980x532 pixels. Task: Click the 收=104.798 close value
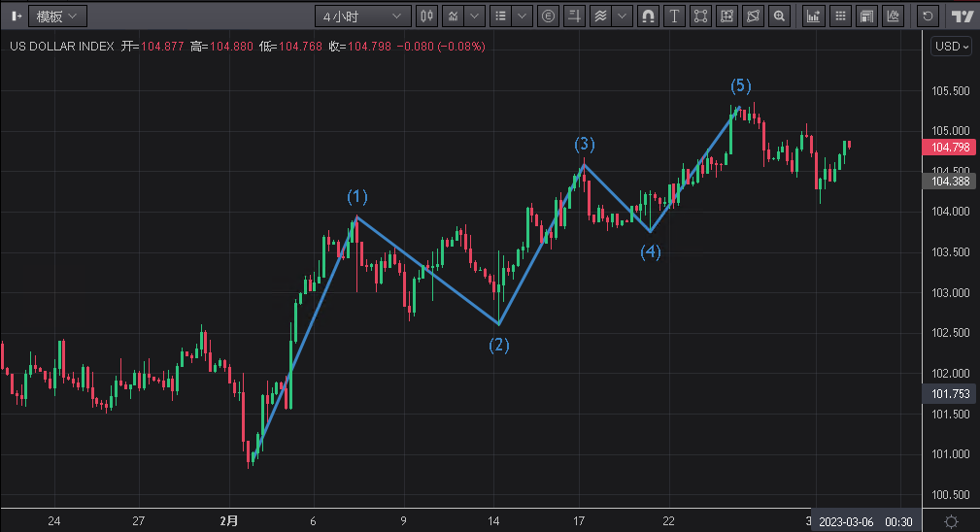pyautogui.click(x=360, y=47)
